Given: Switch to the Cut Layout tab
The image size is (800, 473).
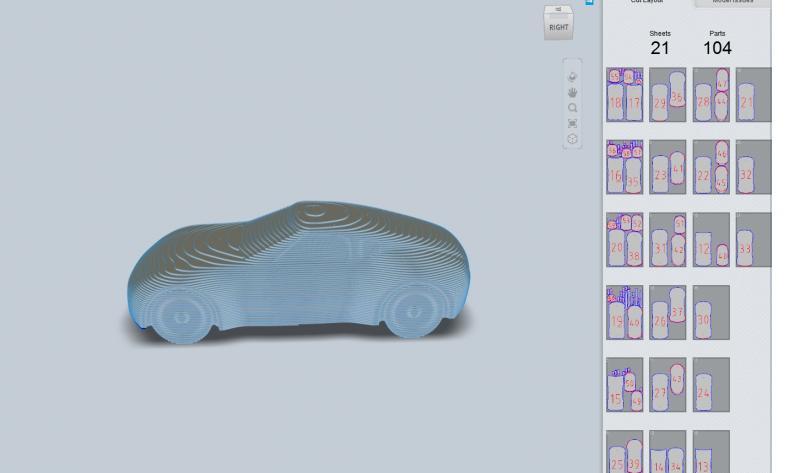Looking at the screenshot, I should click(647, 3).
